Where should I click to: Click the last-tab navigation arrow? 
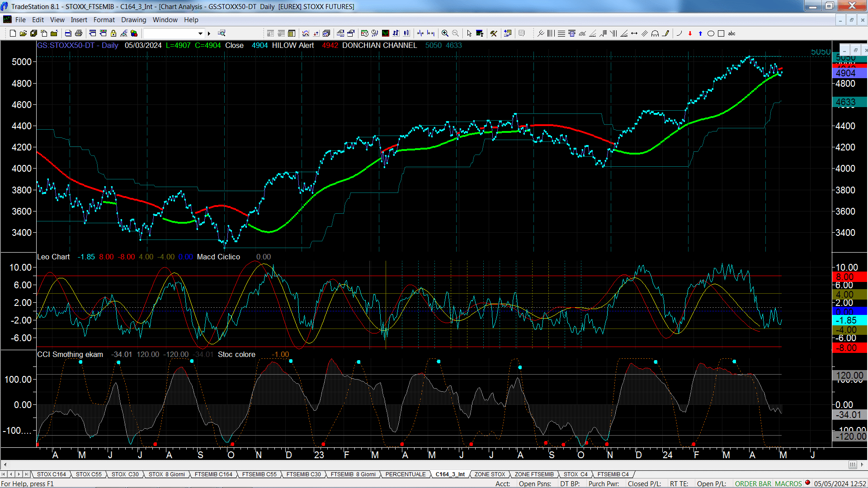27,474
